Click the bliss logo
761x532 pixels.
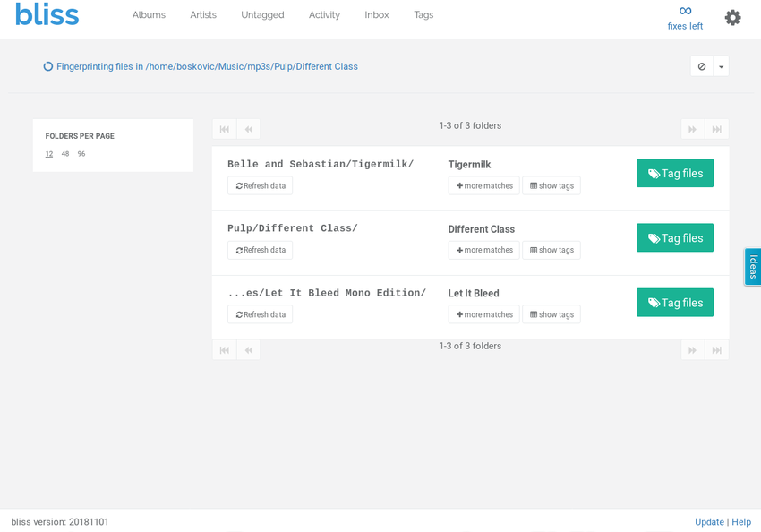point(47,15)
